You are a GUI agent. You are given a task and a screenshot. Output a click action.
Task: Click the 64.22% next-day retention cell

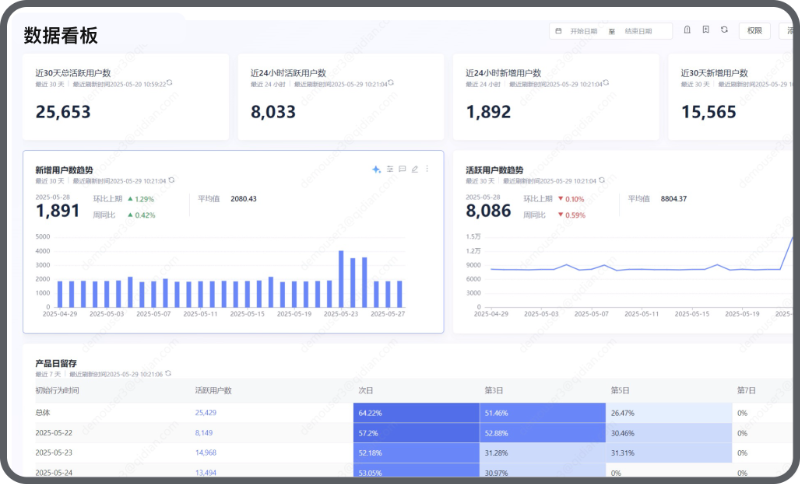(x=416, y=413)
